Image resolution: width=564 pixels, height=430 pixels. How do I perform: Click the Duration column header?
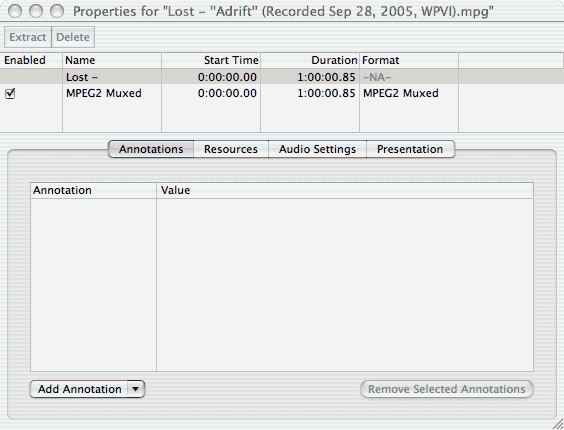[310, 60]
